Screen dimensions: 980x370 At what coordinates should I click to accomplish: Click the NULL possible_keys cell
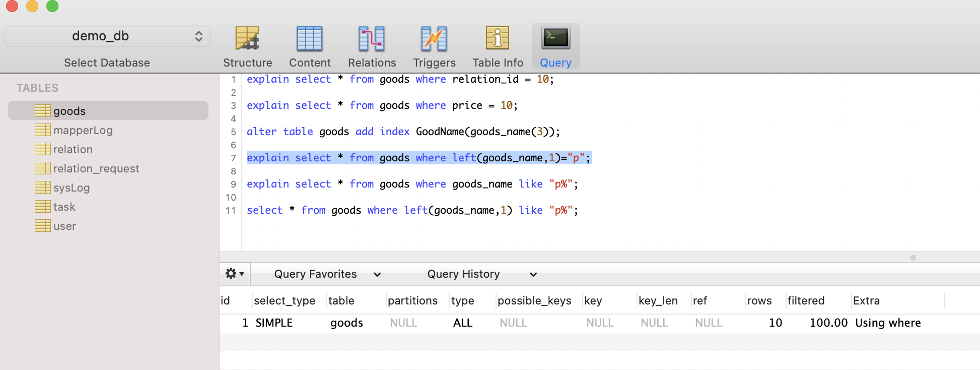click(513, 323)
